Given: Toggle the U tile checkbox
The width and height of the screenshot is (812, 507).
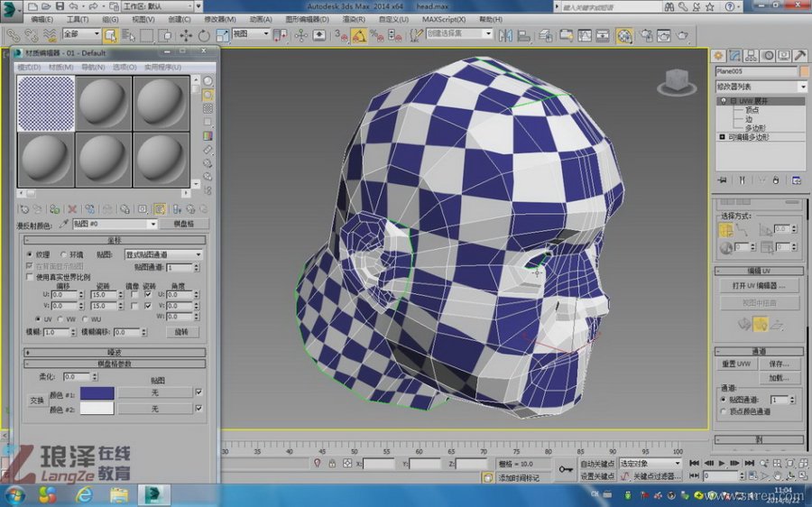Looking at the screenshot, I should (x=148, y=294).
